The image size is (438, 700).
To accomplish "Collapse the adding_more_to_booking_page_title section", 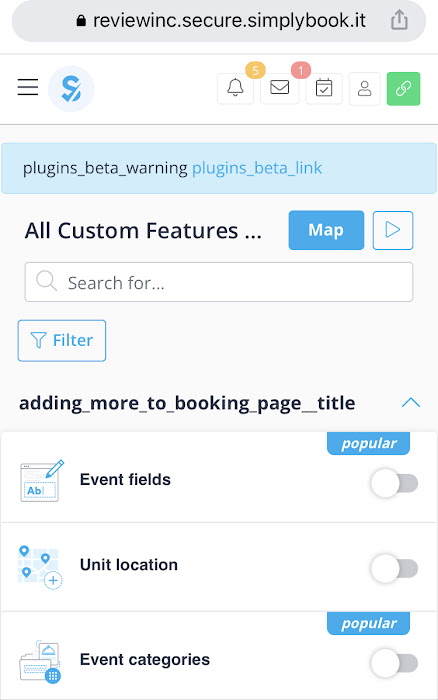I will pyautogui.click(x=411, y=403).
